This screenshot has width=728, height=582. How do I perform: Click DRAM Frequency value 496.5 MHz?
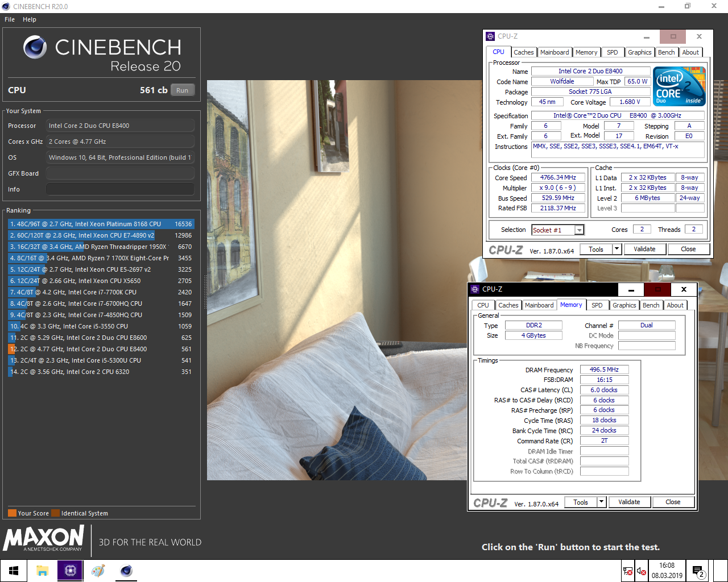[x=604, y=369]
